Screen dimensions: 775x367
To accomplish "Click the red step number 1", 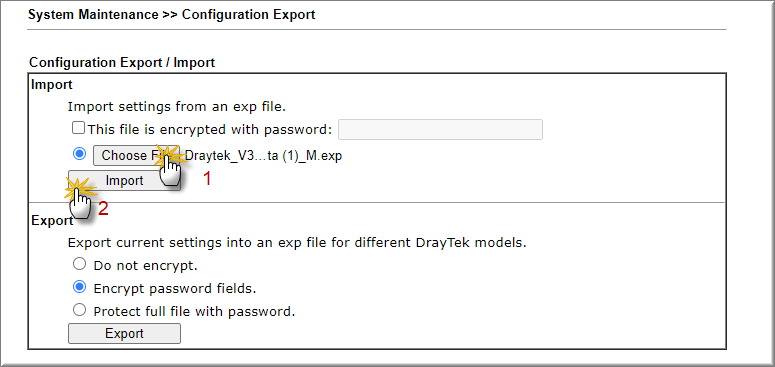I will pyautogui.click(x=207, y=178).
